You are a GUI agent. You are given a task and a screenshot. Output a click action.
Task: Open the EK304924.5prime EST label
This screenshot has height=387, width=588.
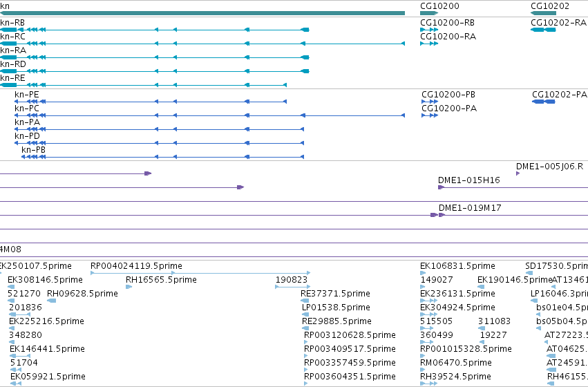pyautogui.click(x=458, y=308)
